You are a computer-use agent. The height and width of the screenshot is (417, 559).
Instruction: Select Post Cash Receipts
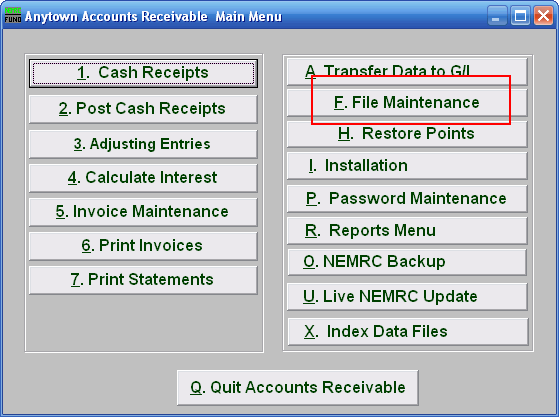[143, 109]
